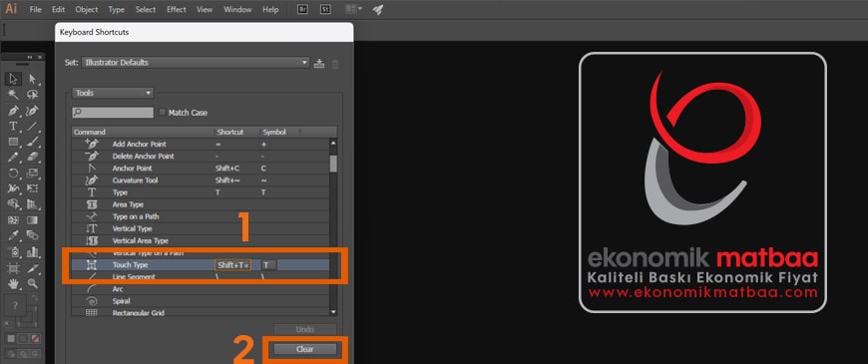The height and width of the screenshot is (364, 868).
Task: Select the Pencil tool
Action: [13, 158]
